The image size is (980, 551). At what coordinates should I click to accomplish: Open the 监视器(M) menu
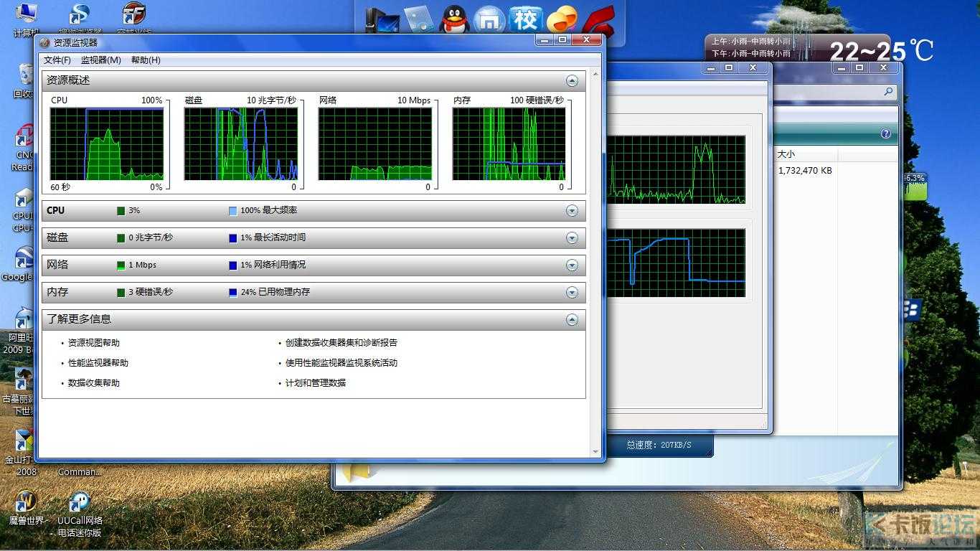click(100, 60)
